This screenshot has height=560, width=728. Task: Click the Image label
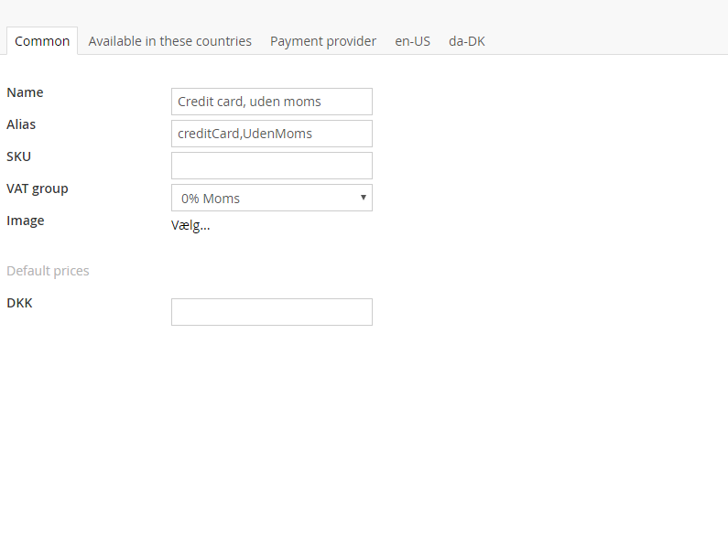[x=25, y=221]
